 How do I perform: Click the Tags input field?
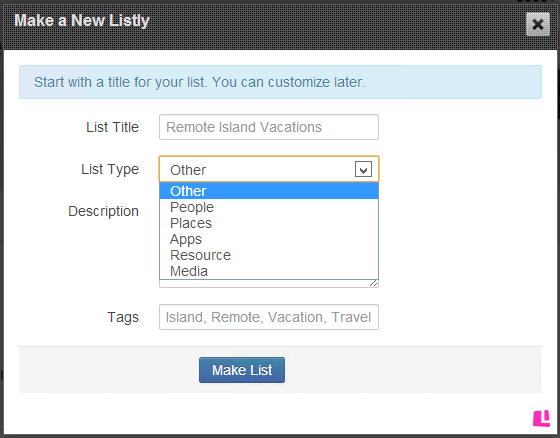(x=269, y=317)
